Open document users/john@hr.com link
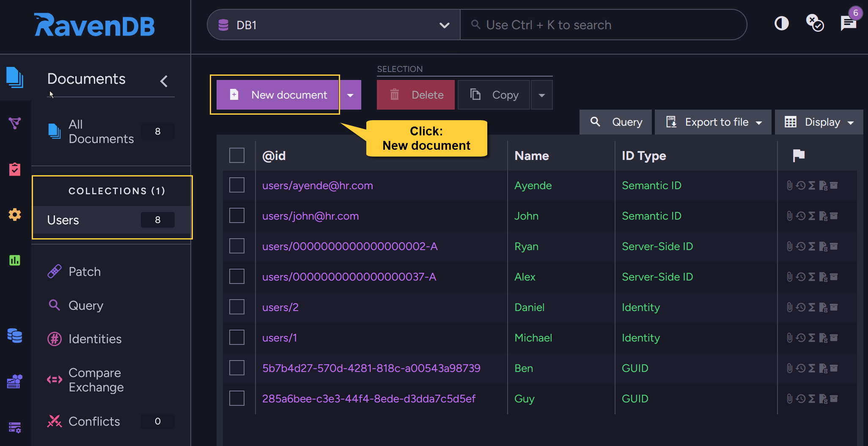 [x=310, y=216]
